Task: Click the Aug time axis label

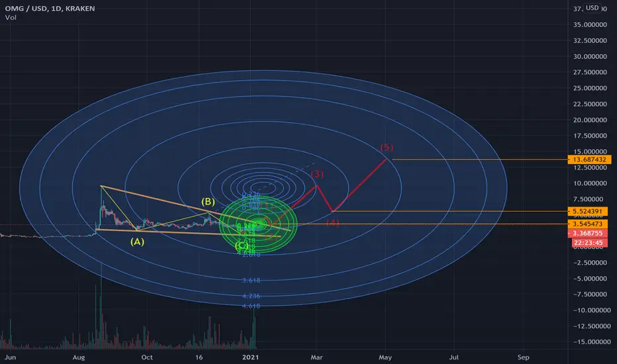Action: [x=79, y=357]
